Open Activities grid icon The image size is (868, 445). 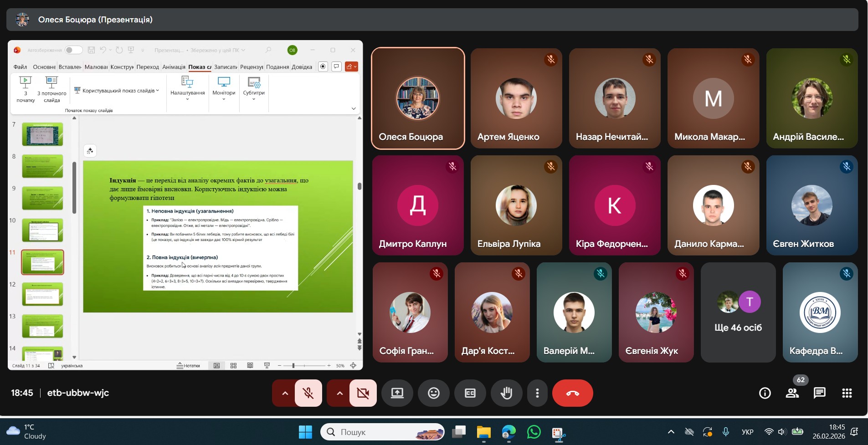click(x=847, y=393)
